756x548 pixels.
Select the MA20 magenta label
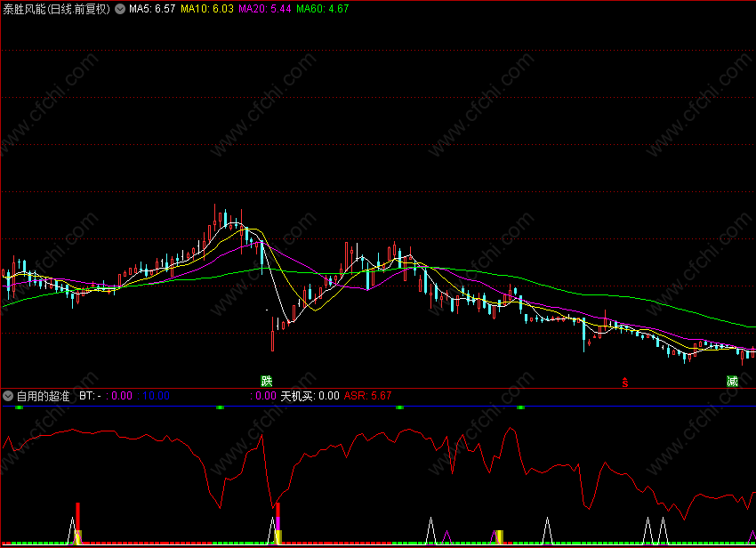[265, 9]
